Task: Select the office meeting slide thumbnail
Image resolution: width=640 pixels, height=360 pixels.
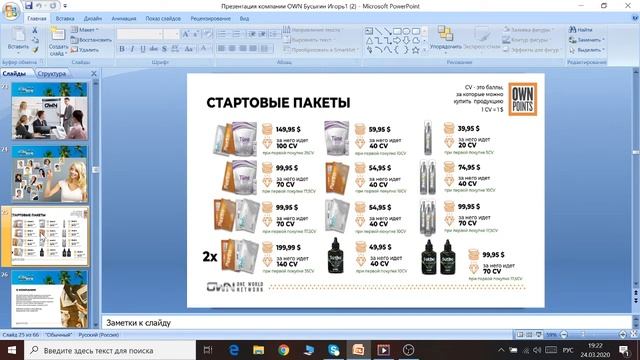Action: (49, 111)
